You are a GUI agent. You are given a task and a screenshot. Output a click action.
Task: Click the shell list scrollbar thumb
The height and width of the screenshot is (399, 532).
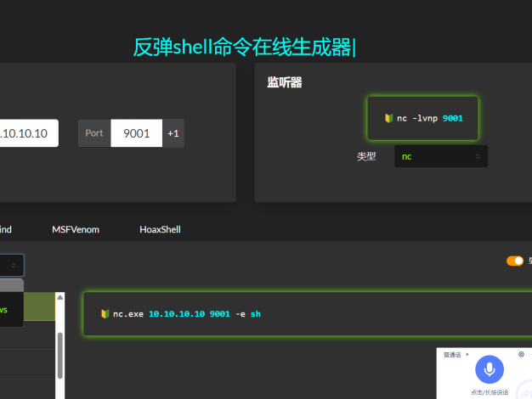pos(60,356)
